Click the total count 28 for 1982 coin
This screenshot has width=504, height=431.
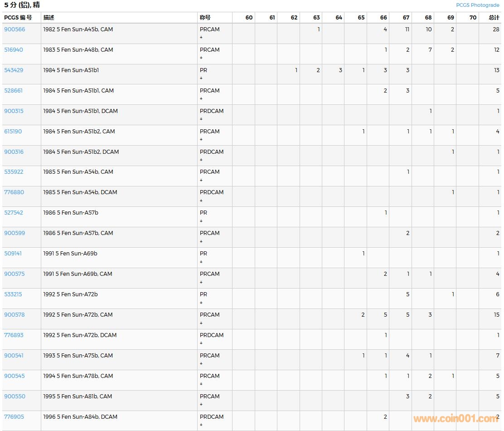tap(496, 29)
